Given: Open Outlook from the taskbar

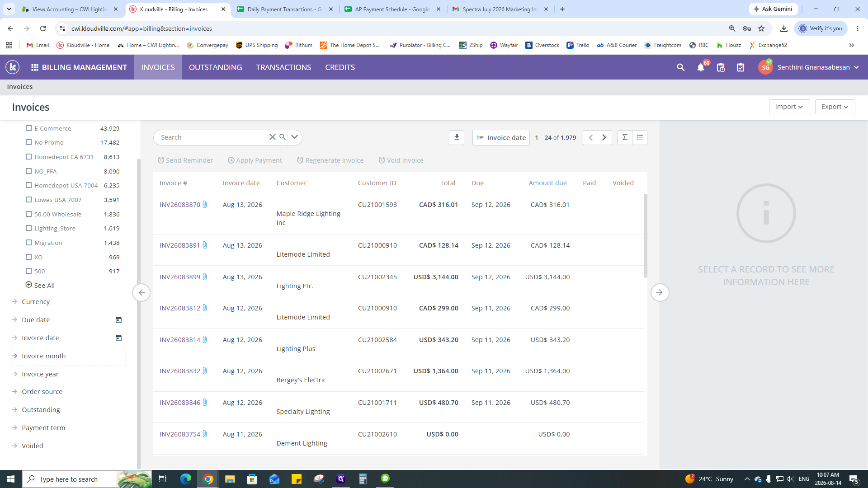Looking at the screenshot, I should (x=274, y=479).
